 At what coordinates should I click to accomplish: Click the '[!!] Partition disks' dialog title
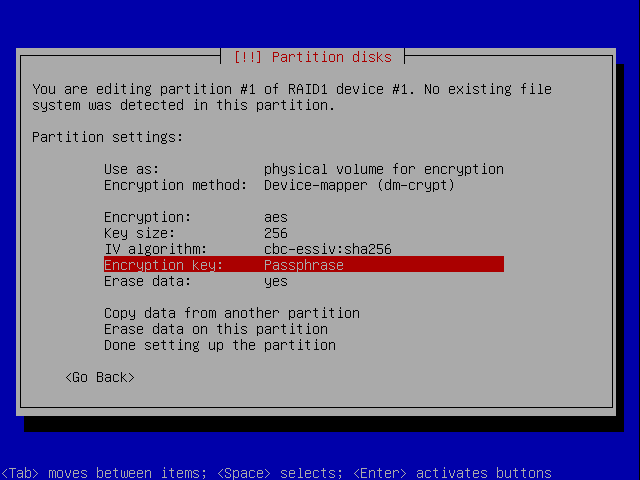313,57
